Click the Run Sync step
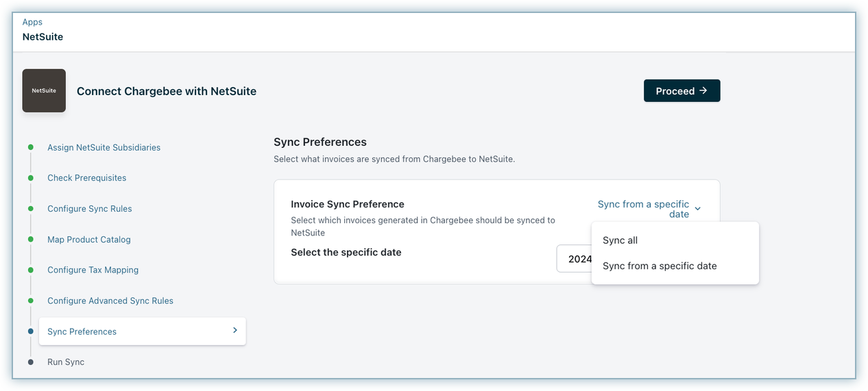 66,362
